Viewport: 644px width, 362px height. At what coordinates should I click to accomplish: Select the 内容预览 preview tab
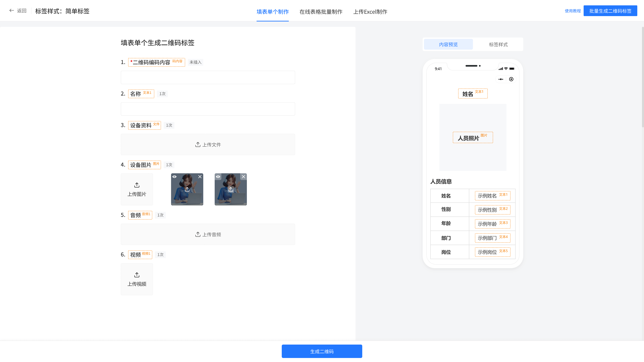[x=448, y=44]
